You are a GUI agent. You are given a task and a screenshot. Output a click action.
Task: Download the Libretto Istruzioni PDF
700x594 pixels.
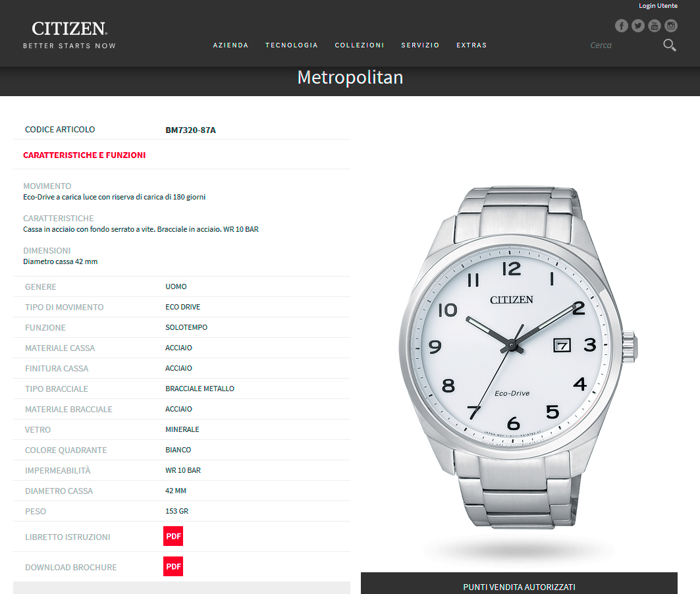pos(173,536)
